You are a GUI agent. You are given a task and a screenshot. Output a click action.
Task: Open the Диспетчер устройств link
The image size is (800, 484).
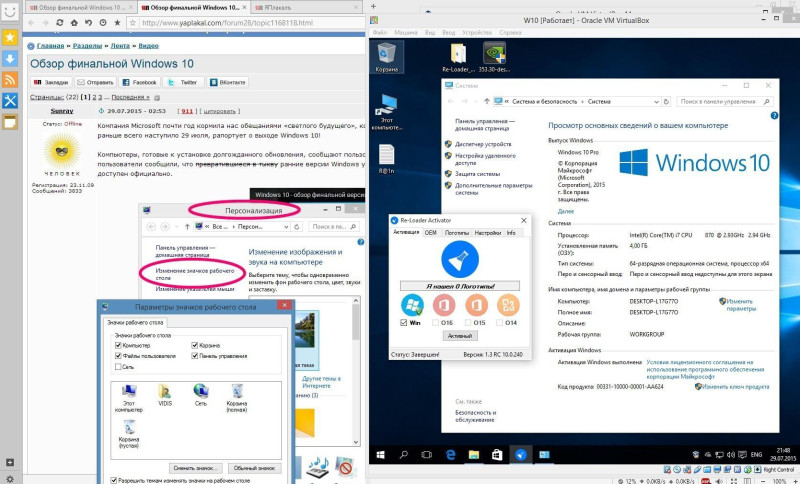click(x=483, y=144)
